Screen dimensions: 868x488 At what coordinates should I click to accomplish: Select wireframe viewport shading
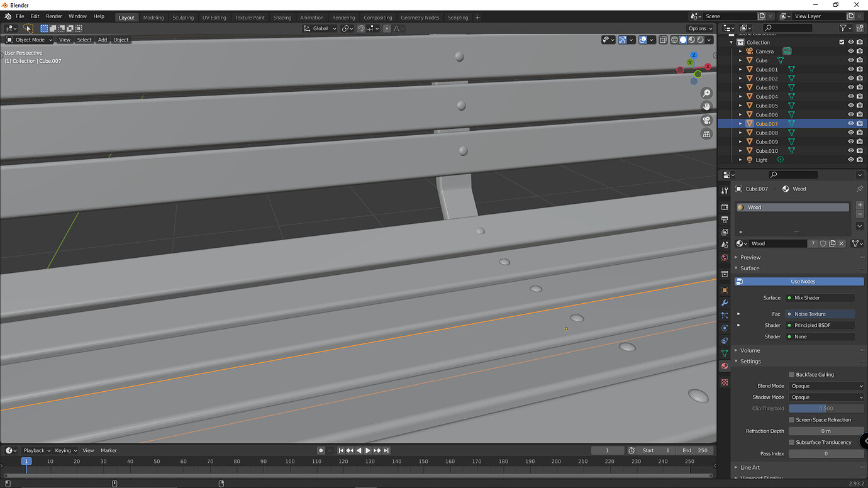coord(674,40)
